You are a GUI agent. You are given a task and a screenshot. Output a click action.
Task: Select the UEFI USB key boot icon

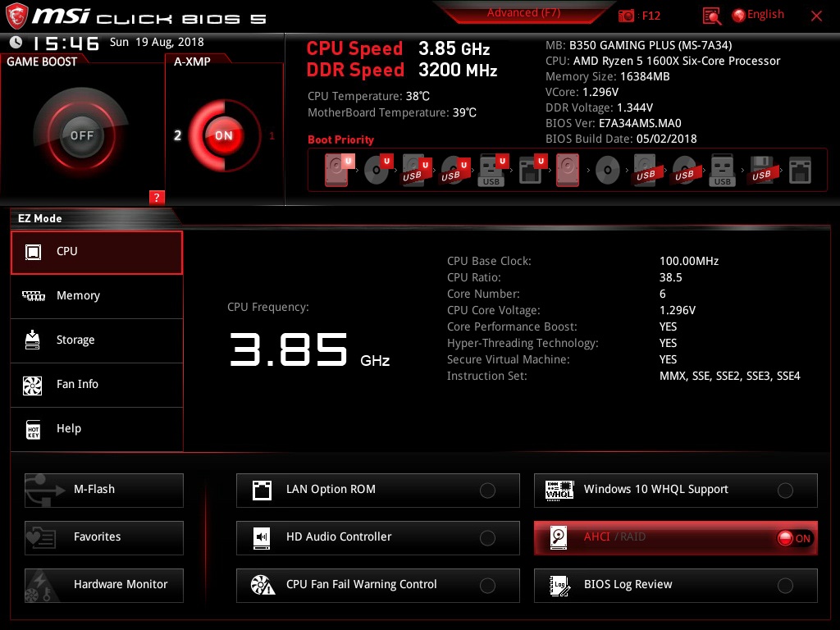[x=492, y=171]
